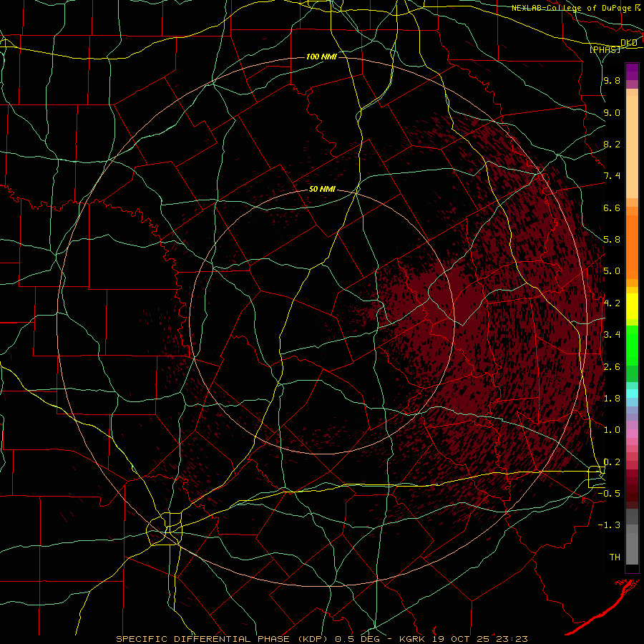This screenshot has width=644, height=644.
Task: Select the 6.6 value on the color scale
Action: pos(612,208)
